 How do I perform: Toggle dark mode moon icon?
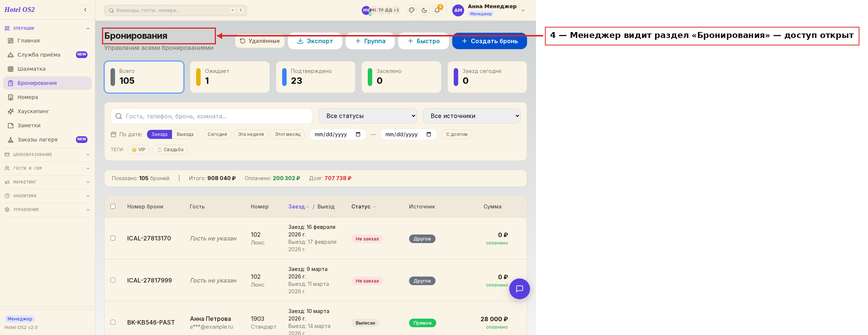[x=424, y=10]
